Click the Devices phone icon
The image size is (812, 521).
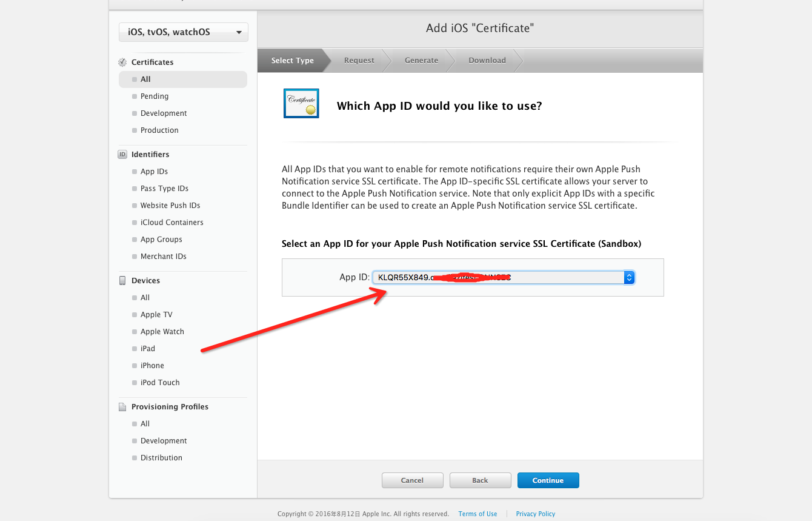(122, 280)
